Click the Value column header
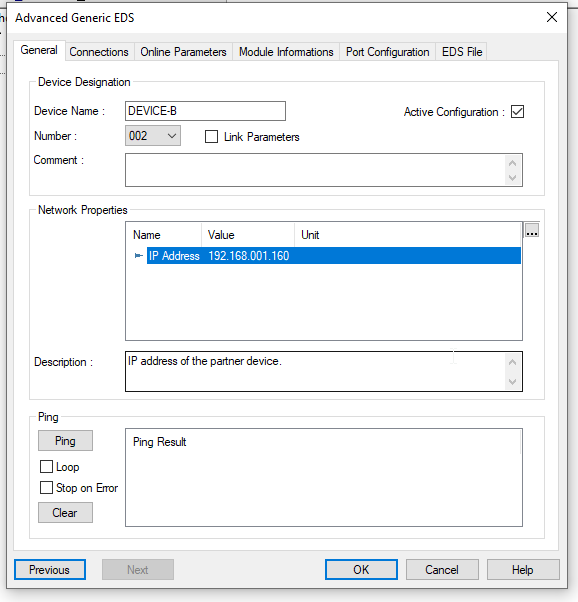The width and height of the screenshot is (578, 602). tap(248, 235)
